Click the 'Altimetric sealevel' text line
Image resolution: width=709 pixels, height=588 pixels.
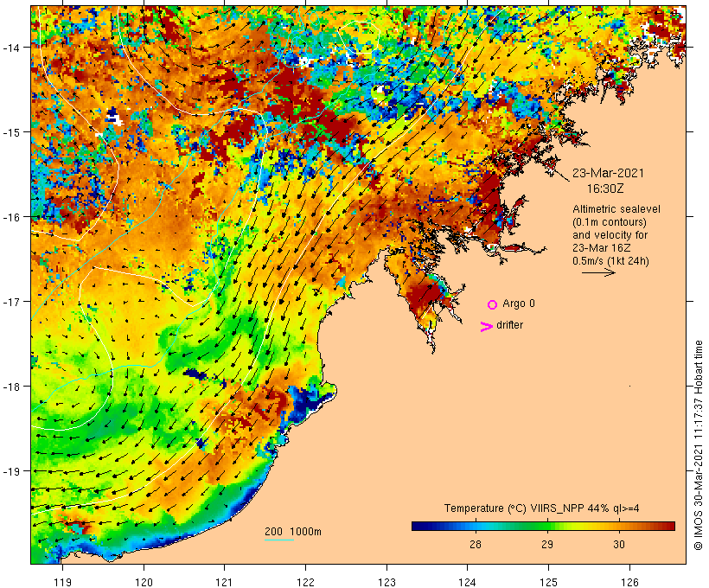[616, 209]
